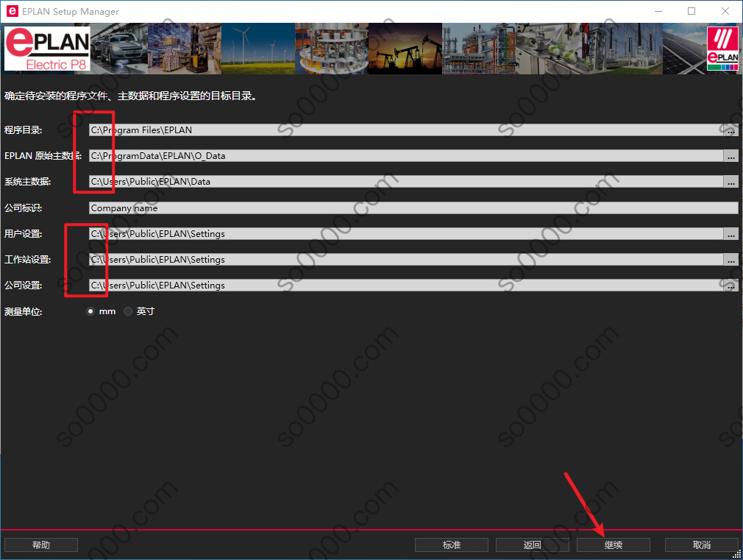743x560 pixels.
Task: Edit the C:\Users\Public\EPLAN\Data path field
Action: tap(406, 182)
